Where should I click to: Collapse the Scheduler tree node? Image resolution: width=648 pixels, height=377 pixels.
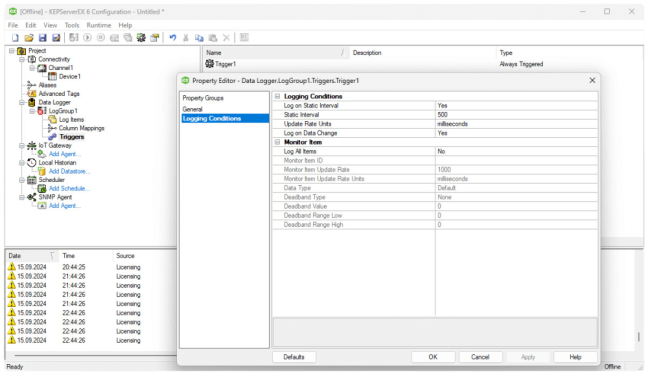pos(22,180)
